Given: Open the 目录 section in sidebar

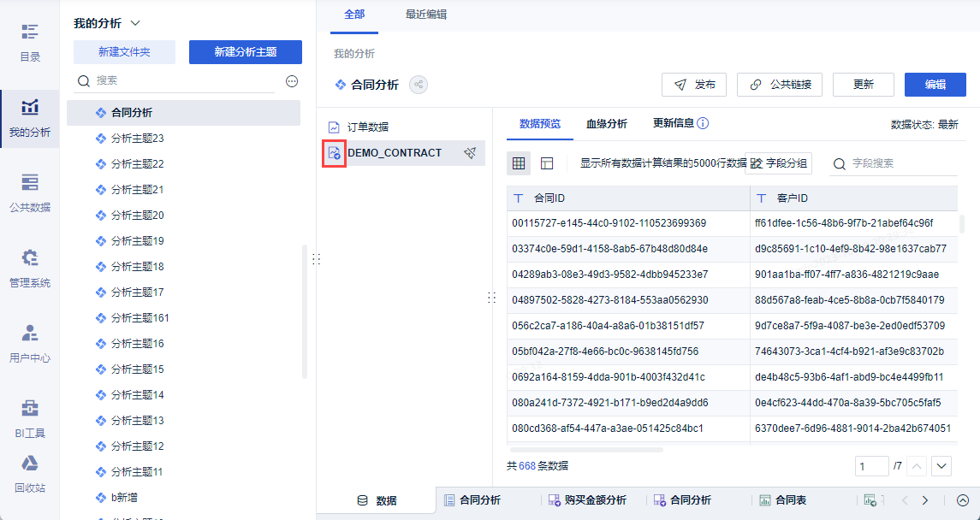Looking at the screenshot, I should click(x=30, y=43).
